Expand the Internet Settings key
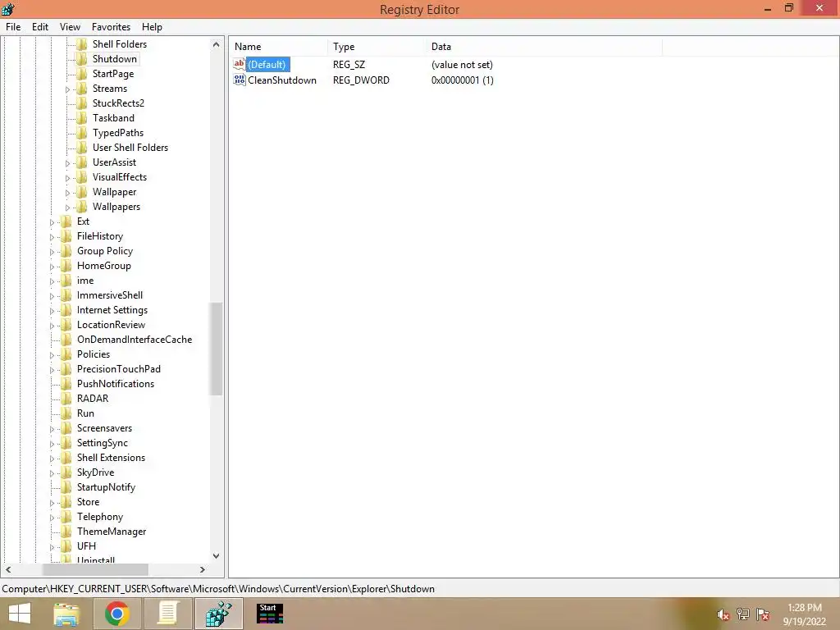The height and width of the screenshot is (630, 840). tap(52, 311)
